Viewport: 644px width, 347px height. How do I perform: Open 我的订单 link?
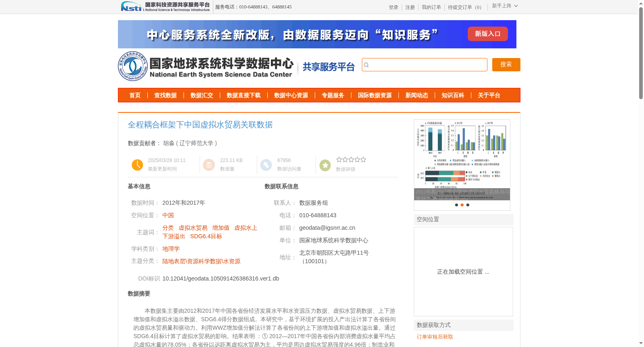pos(431,7)
